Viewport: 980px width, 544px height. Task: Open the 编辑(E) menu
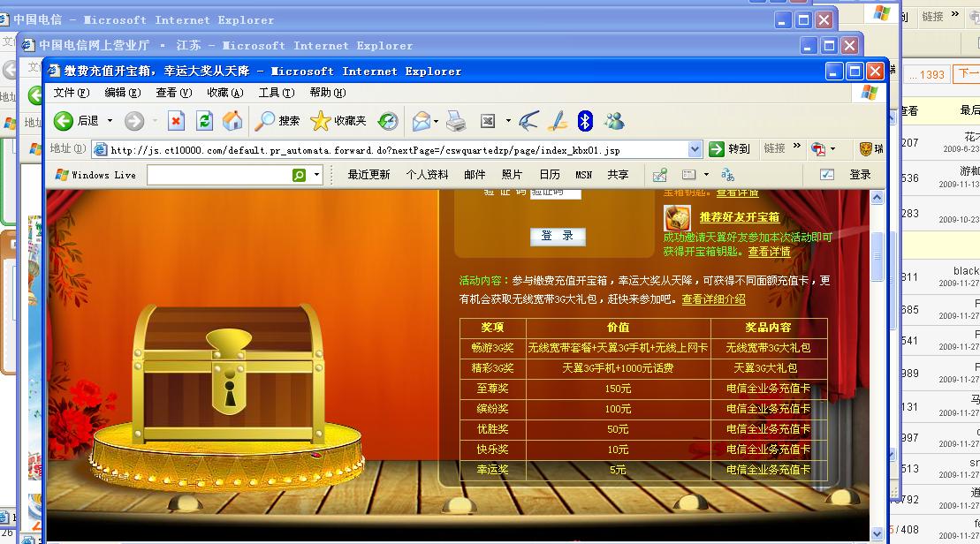pos(123,93)
